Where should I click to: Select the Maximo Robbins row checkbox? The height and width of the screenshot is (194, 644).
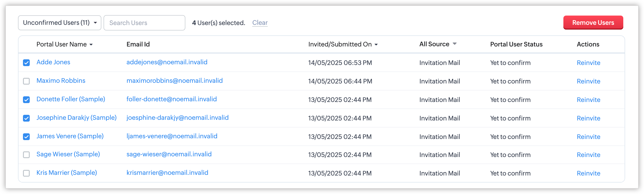[x=26, y=81]
